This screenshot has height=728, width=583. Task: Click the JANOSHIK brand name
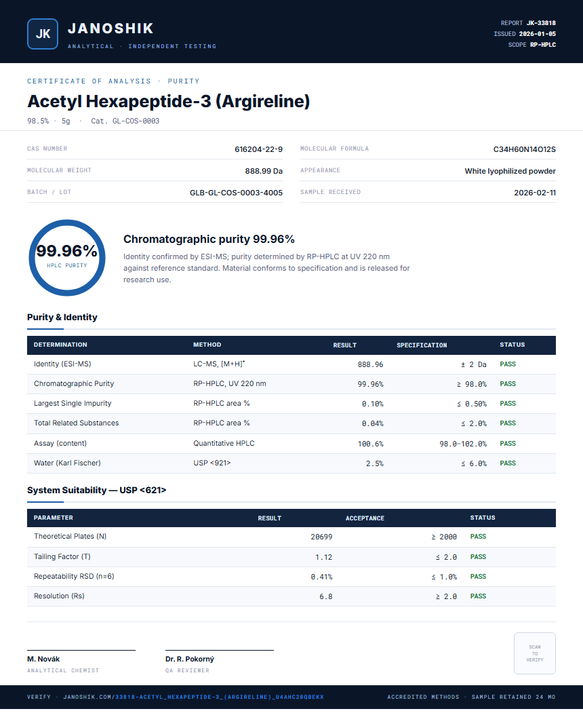tap(110, 28)
